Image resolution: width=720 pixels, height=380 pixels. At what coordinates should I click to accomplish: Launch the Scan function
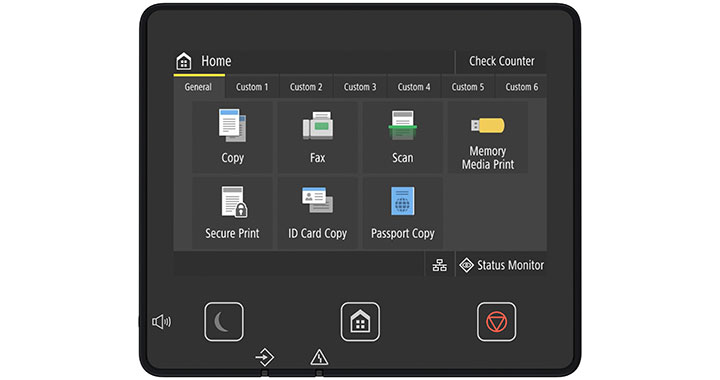click(403, 137)
